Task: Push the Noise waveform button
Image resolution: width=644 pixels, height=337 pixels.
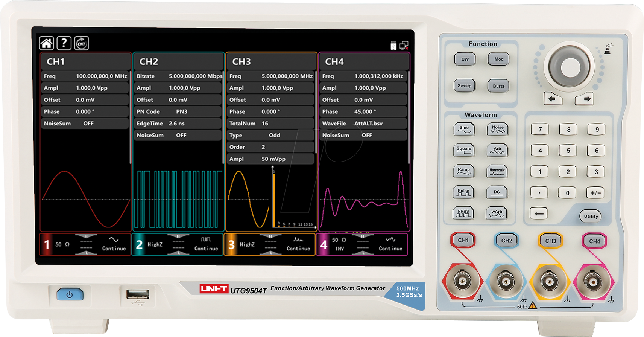Action: click(x=498, y=130)
